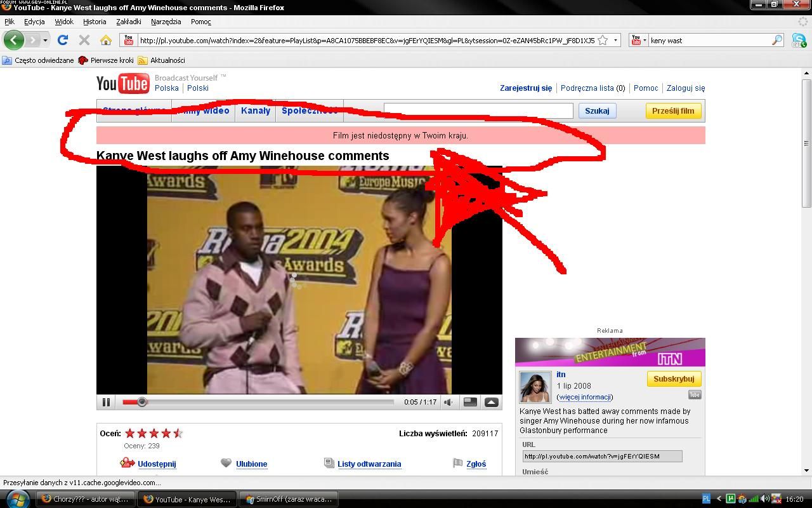Run search with magnifier icon

pyautogui.click(x=777, y=40)
